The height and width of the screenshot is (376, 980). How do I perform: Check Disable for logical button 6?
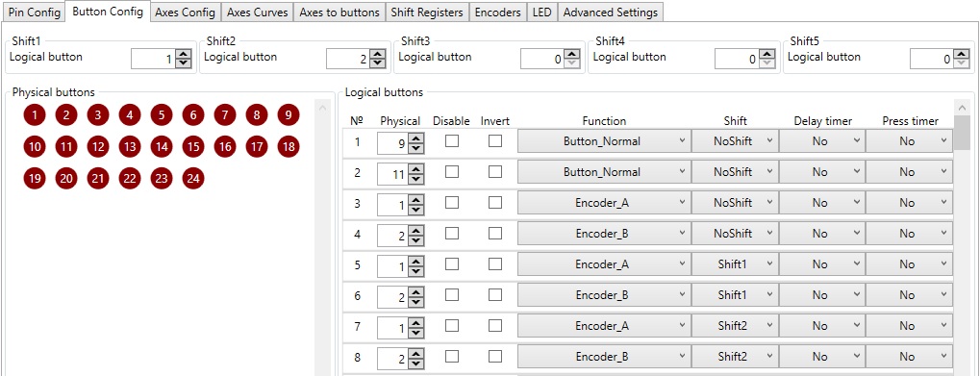pos(452,295)
